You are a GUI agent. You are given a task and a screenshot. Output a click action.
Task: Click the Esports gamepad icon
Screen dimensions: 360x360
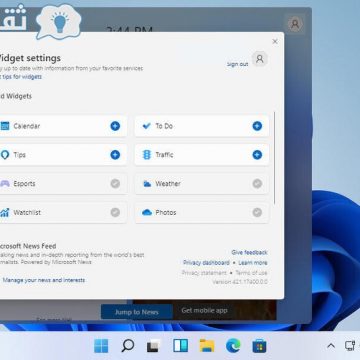point(4,184)
